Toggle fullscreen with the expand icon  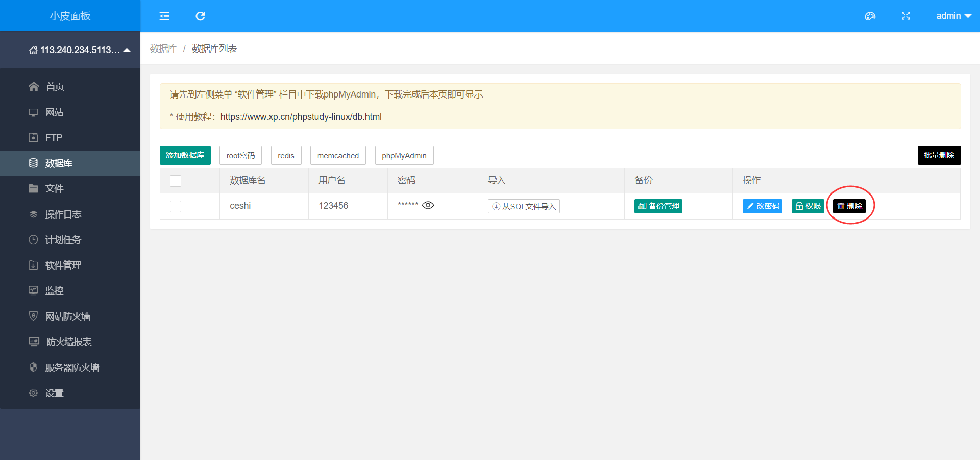click(x=906, y=16)
